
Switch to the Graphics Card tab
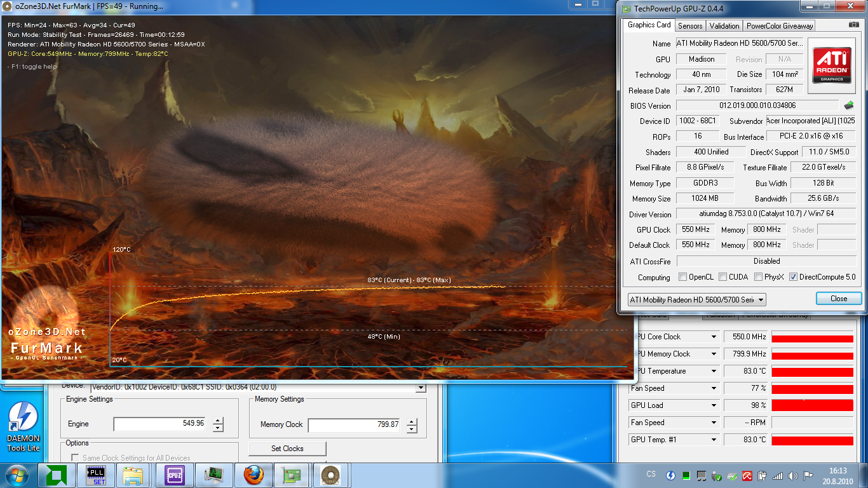tap(649, 25)
